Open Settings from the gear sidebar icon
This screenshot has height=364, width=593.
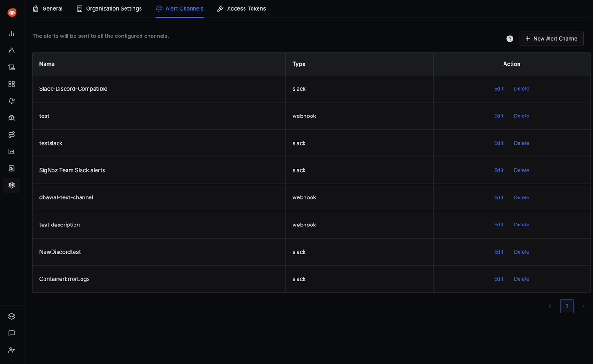[12, 185]
